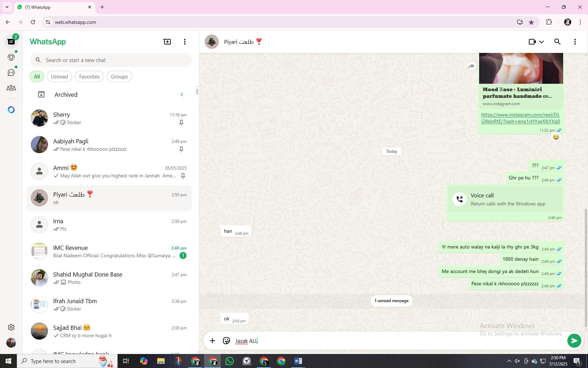This screenshot has height=368, width=588.
Task: Select the Unread filter chip
Action: (x=59, y=77)
